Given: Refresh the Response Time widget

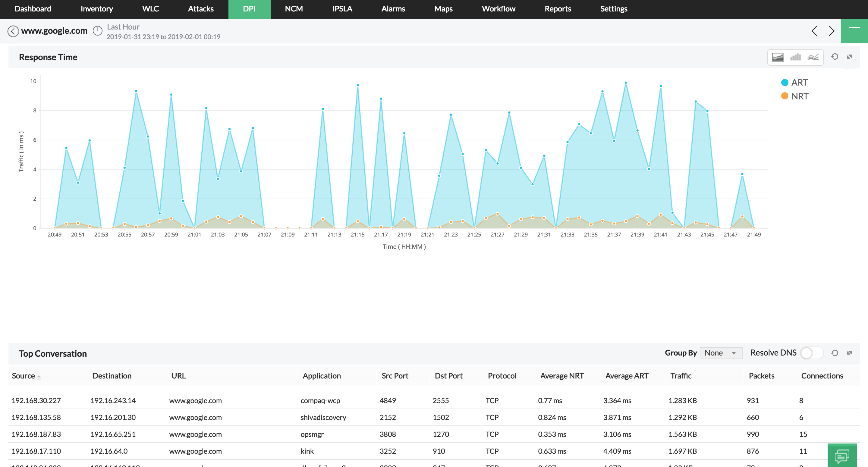Looking at the screenshot, I should (834, 57).
